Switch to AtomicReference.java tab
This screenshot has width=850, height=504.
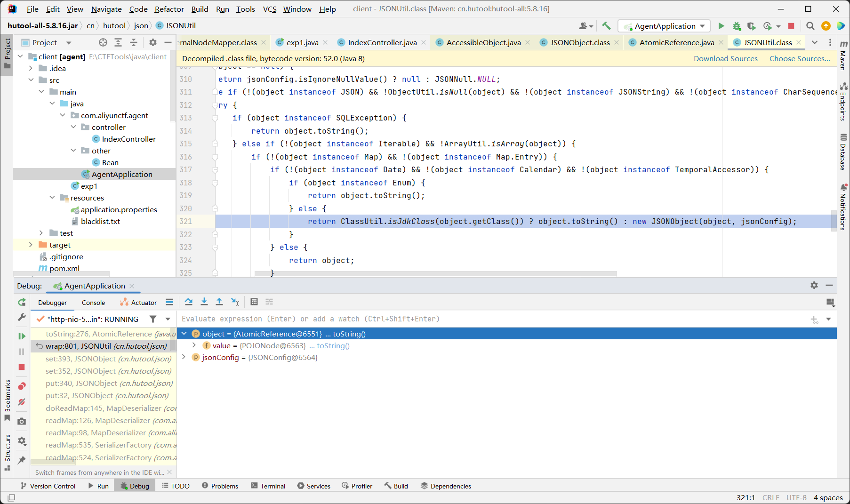(676, 42)
